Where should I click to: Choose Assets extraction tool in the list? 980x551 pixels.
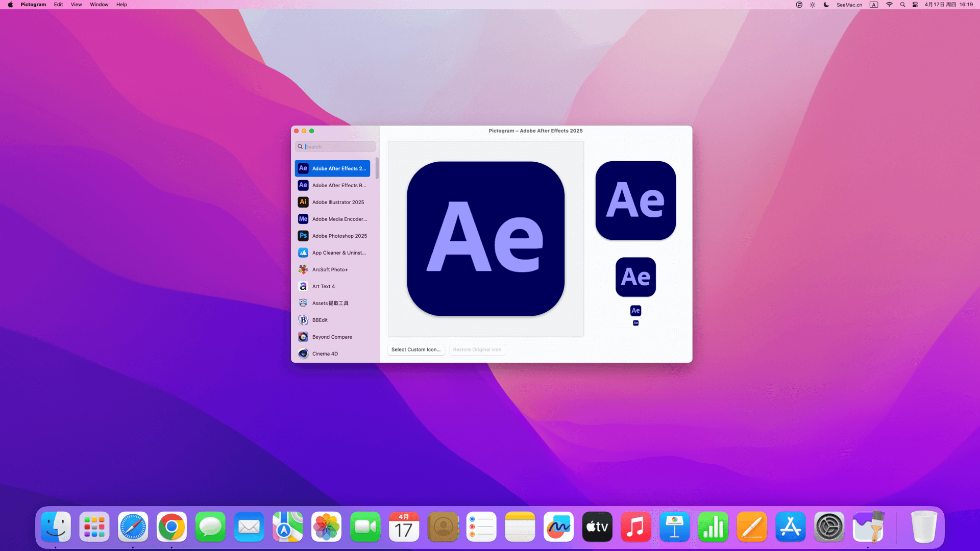tap(330, 303)
